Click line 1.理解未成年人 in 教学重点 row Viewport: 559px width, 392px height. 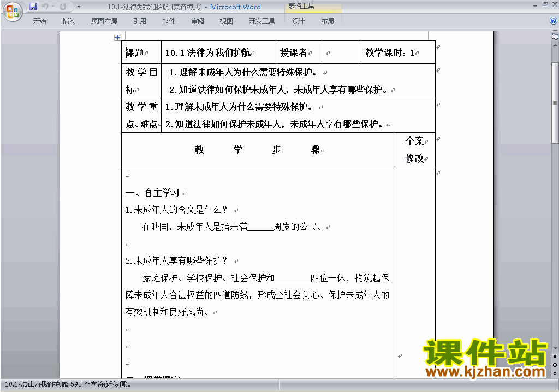coord(239,106)
